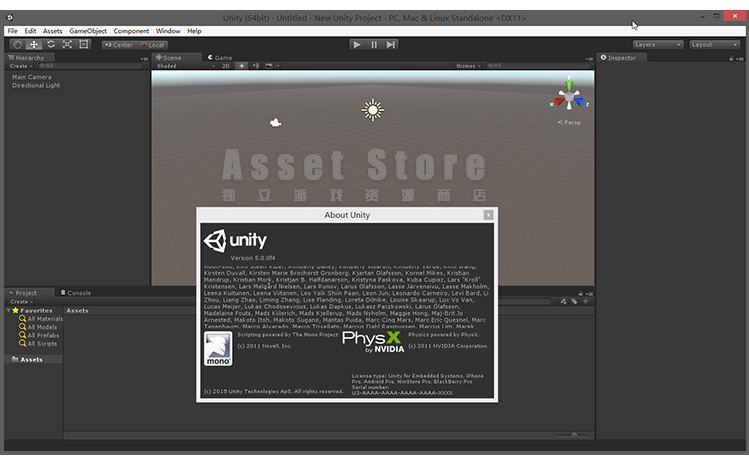
Task: Click the Step frame button
Action: 390,45
